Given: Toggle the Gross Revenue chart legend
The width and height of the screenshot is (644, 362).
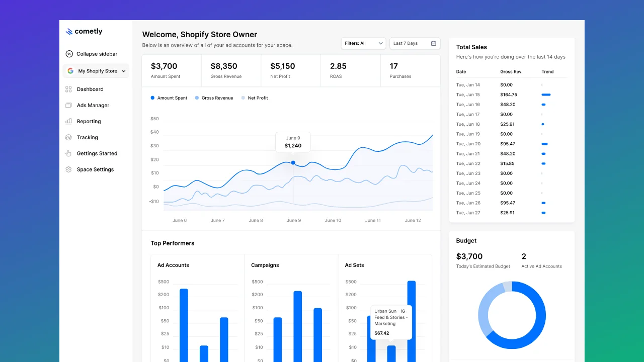Looking at the screenshot, I should pos(214,98).
